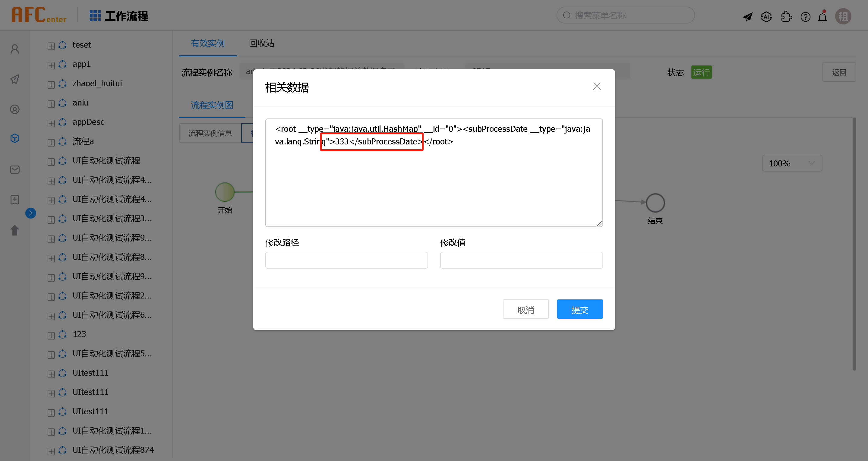Click the 修改路径 input field

[x=346, y=260]
